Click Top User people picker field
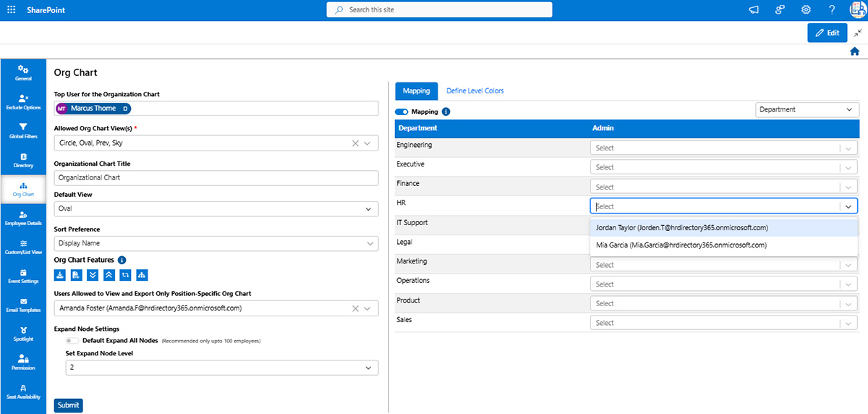The image size is (868, 414). [216, 109]
